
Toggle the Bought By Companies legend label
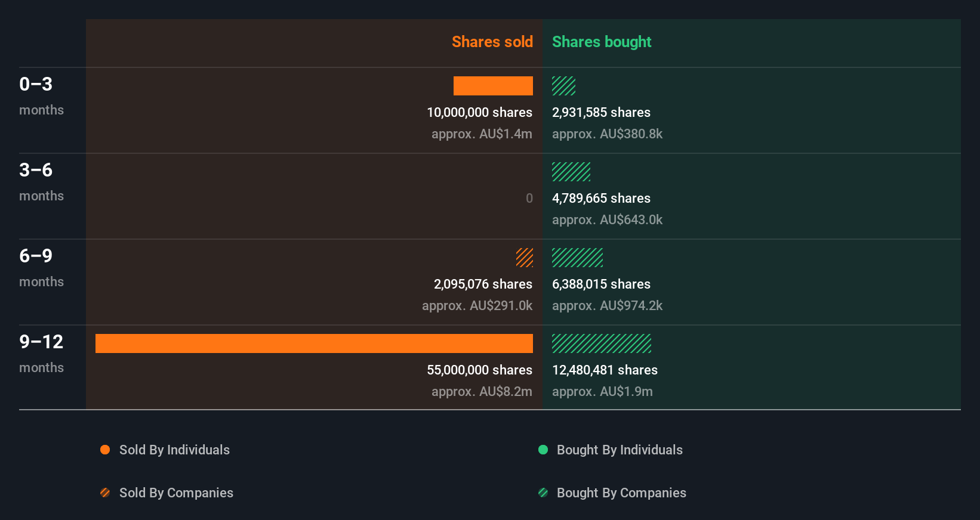621,493
